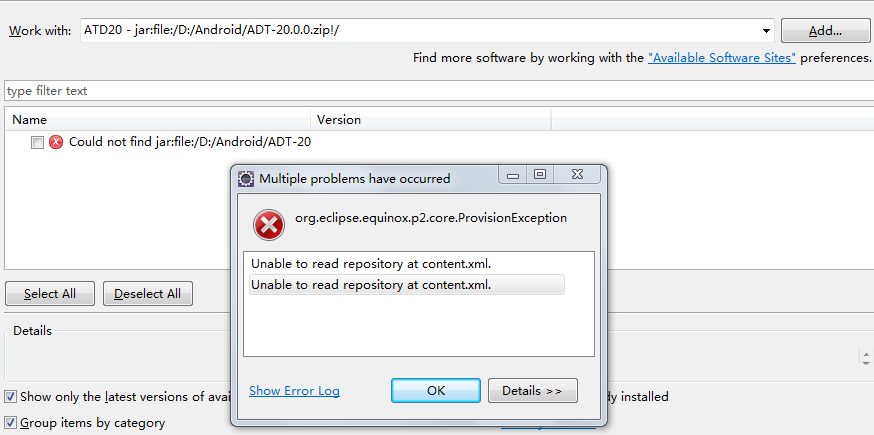Open the Show Error Log link

(294, 390)
